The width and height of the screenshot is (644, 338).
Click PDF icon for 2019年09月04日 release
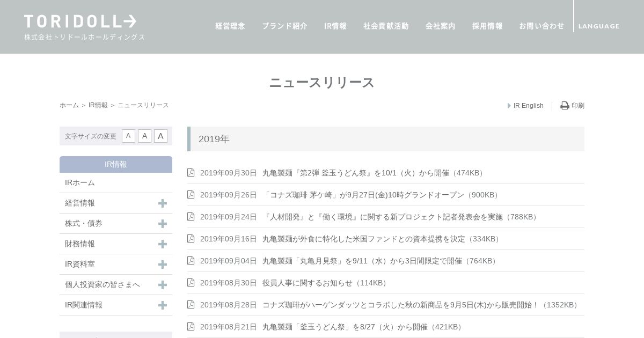[191, 260]
